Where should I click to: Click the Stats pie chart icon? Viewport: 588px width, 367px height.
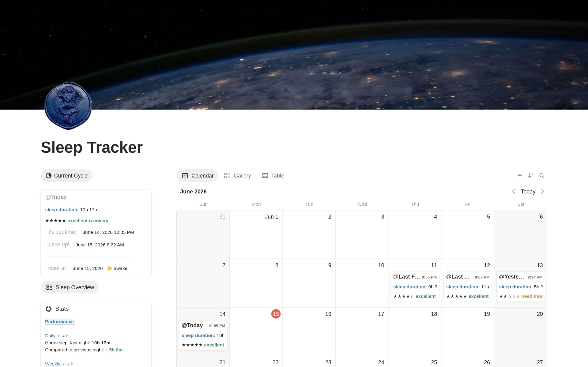pyautogui.click(x=49, y=309)
